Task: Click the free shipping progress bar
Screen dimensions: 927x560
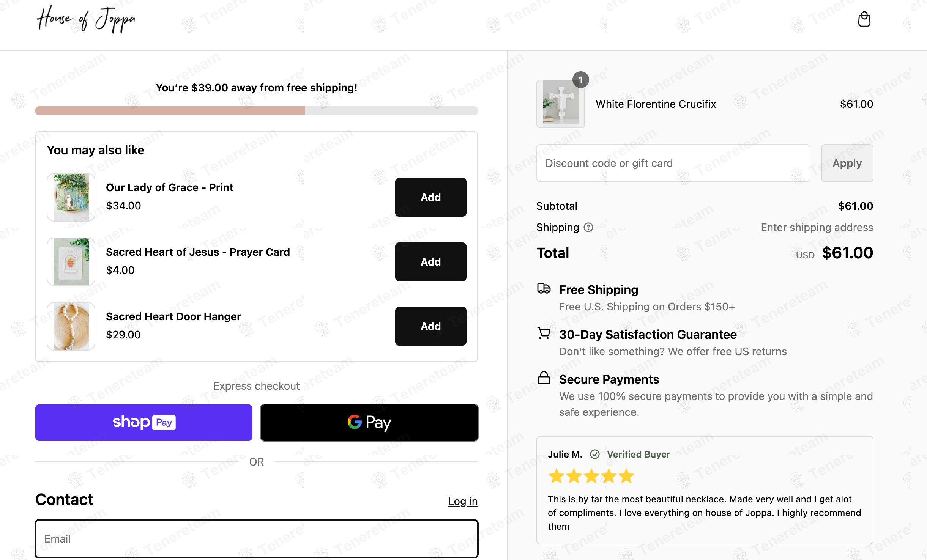Action: point(256,111)
